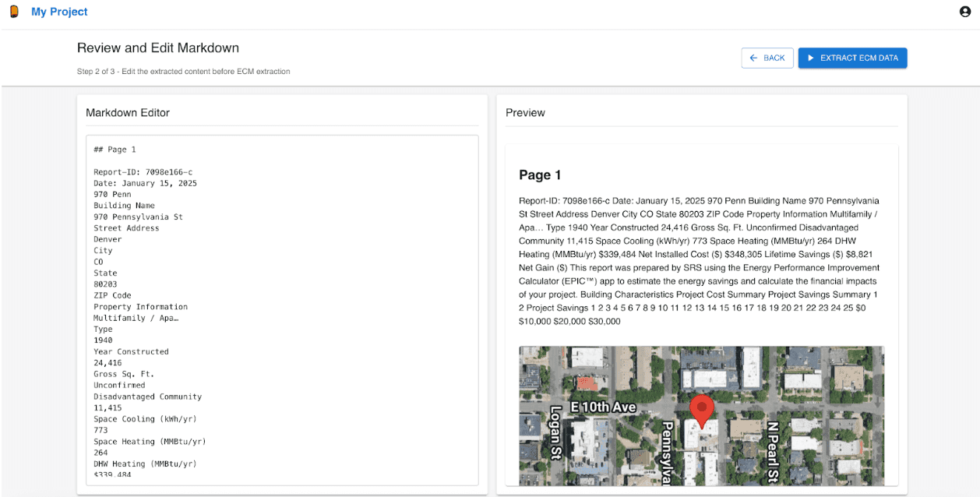Click "Multifamily / Apa…" line in editor
The height and width of the screenshot is (497, 980).
[x=136, y=318]
